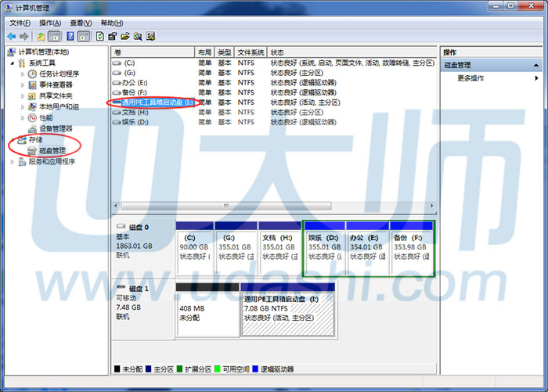Viewport: 548px width, 392px height.
Task: Open the 操作(A) menu
Action: pyautogui.click(x=50, y=23)
